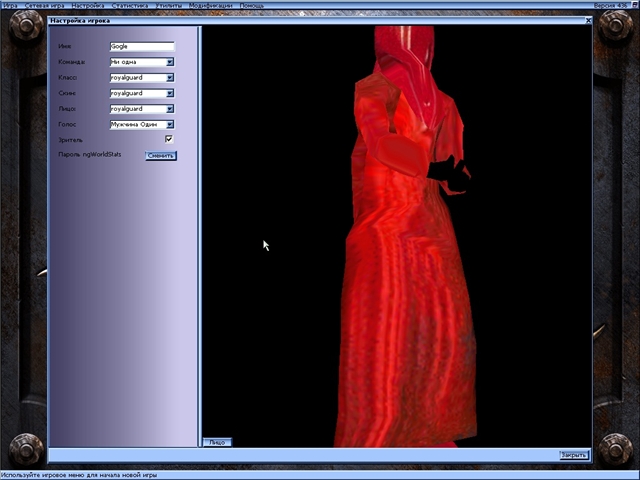Click the Имя field containing Gogle

coord(142,46)
